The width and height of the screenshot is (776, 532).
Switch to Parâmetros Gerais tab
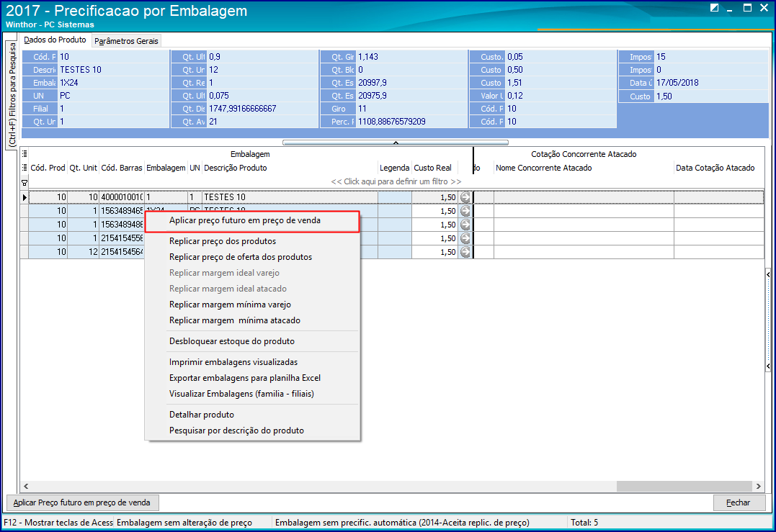pyautogui.click(x=126, y=41)
